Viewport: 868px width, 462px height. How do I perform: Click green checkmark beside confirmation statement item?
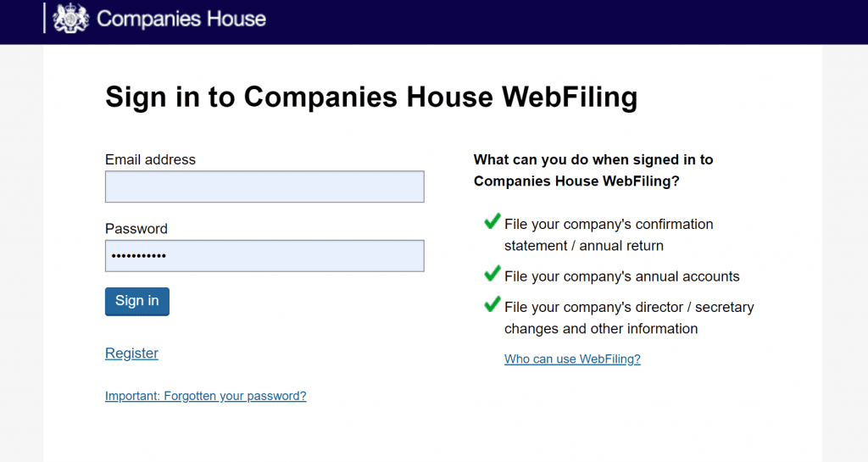[492, 222]
